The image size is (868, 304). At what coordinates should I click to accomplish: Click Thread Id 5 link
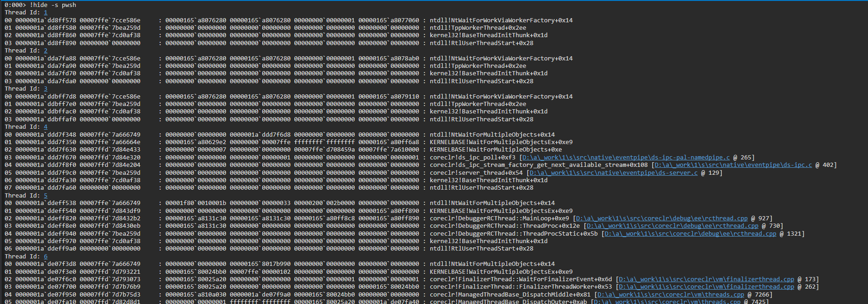(x=45, y=196)
